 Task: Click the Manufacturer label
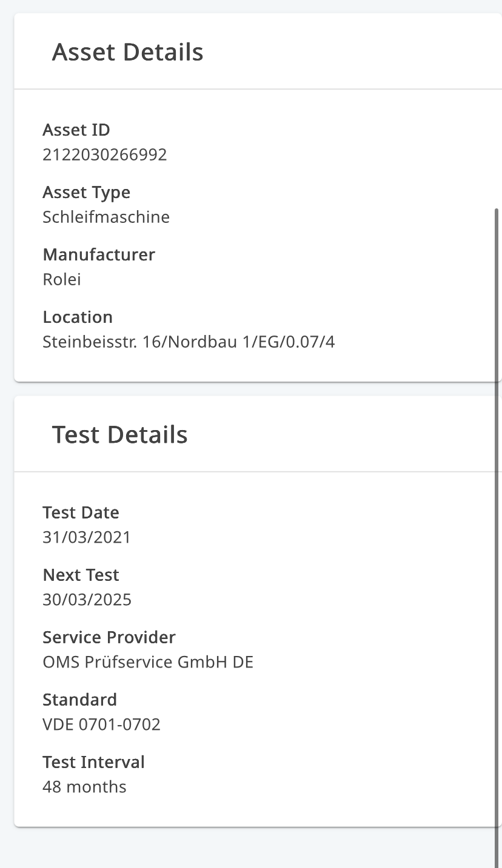[99, 254]
